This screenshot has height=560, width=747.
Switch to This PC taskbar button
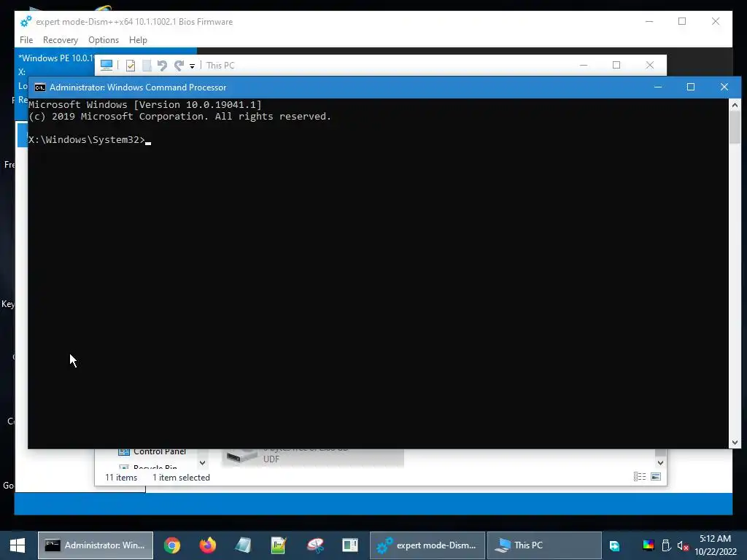click(x=544, y=545)
